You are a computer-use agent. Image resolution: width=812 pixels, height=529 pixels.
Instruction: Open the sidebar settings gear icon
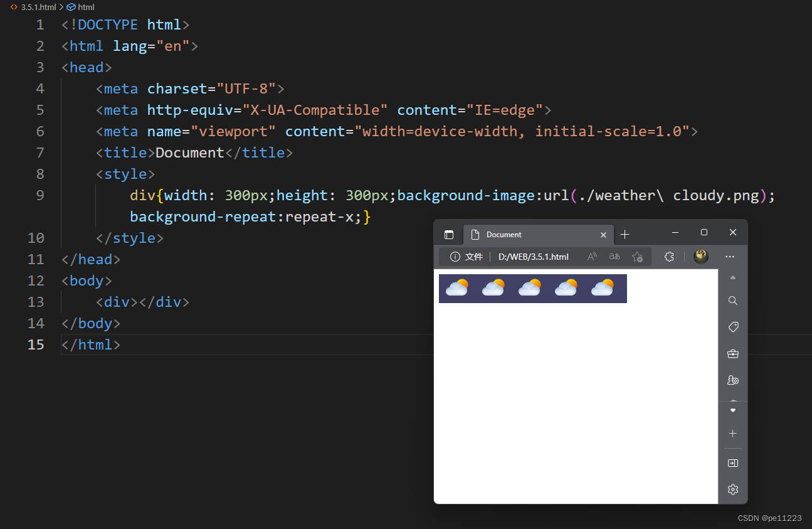tap(733, 489)
